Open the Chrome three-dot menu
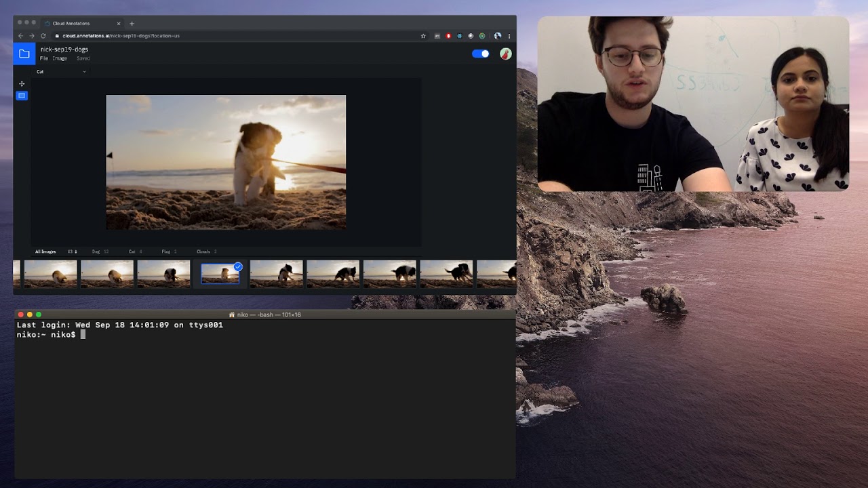 [x=509, y=36]
